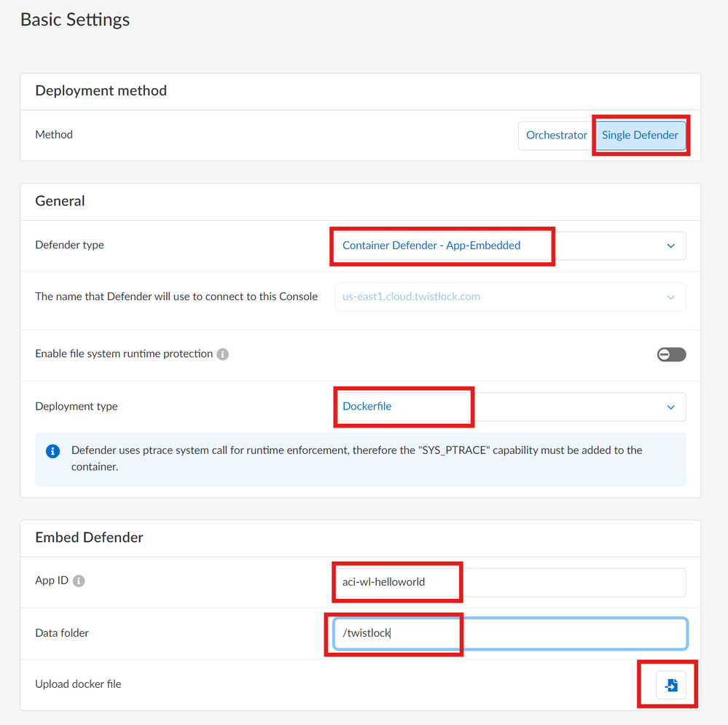
Task: Choose the Single Defender method
Action: pyautogui.click(x=640, y=136)
